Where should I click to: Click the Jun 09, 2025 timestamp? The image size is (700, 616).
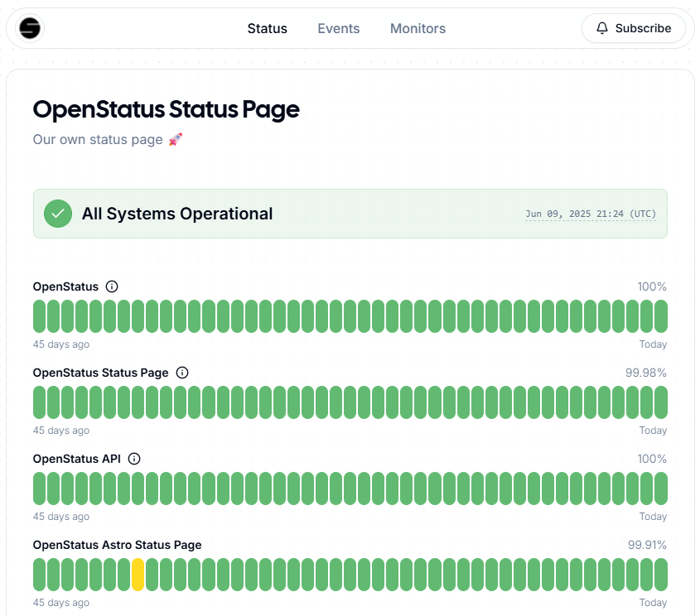(x=590, y=214)
